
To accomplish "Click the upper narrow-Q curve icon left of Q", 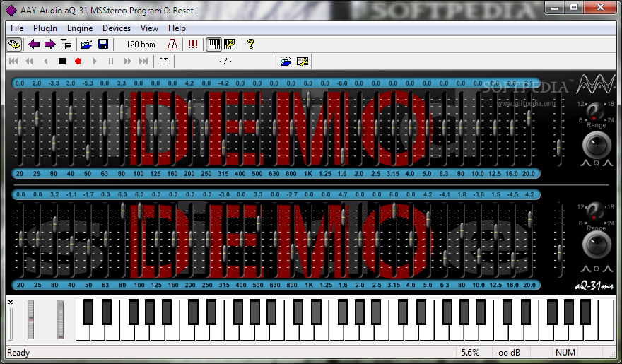I will click(585, 163).
